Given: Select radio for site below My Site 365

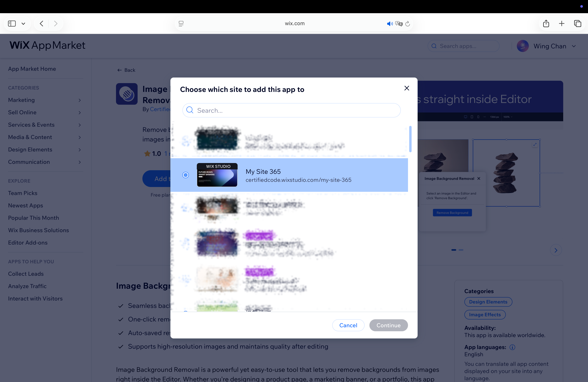Looking at the screenshot, I should click(x=186, y=208).
